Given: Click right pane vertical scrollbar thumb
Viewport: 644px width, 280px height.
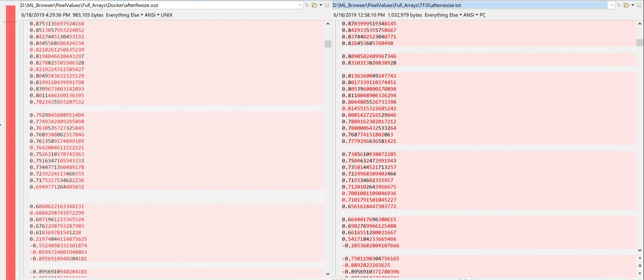Looking at the screenshot, I should click(640, 43).
